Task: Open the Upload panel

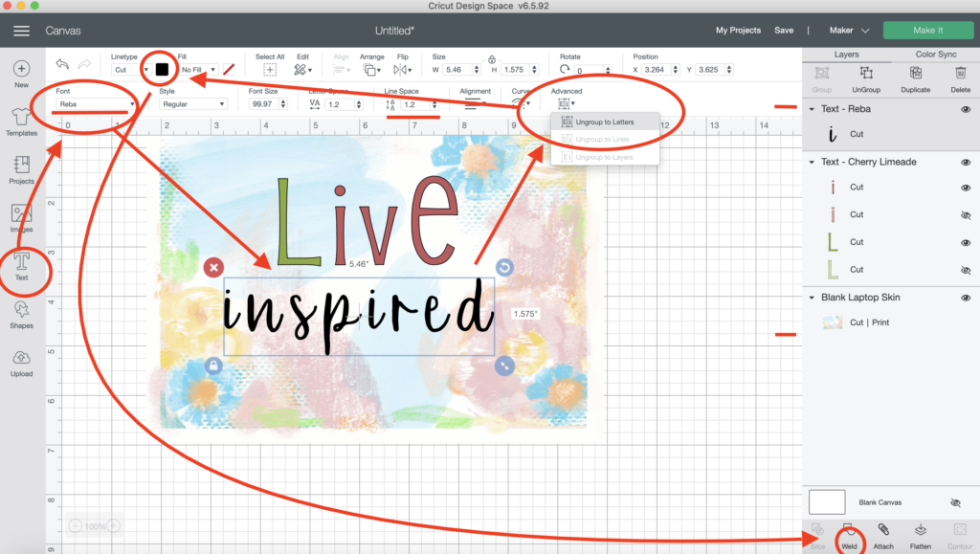Action: (21, 364)
